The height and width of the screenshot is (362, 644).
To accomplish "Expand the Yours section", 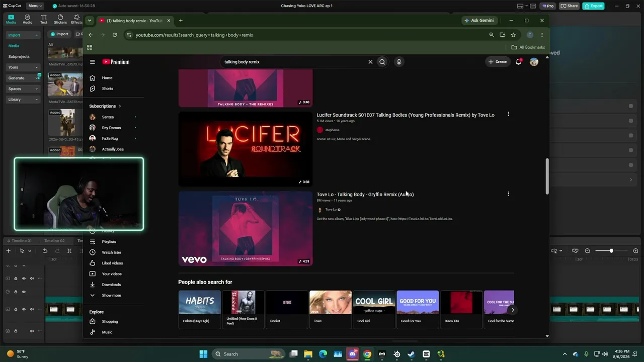I will tap(23, 67).
